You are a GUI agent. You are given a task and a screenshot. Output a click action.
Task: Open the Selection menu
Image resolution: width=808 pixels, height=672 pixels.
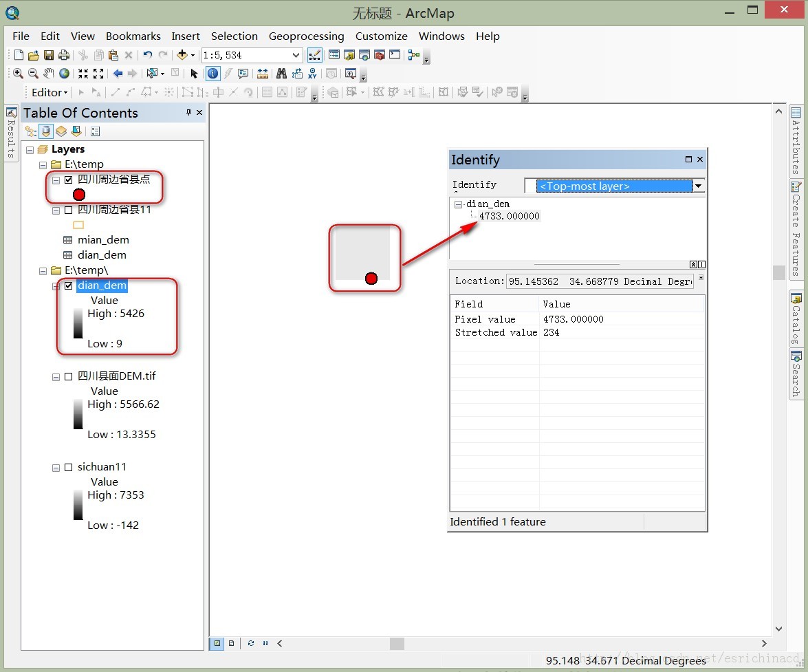tap(234, 36)
